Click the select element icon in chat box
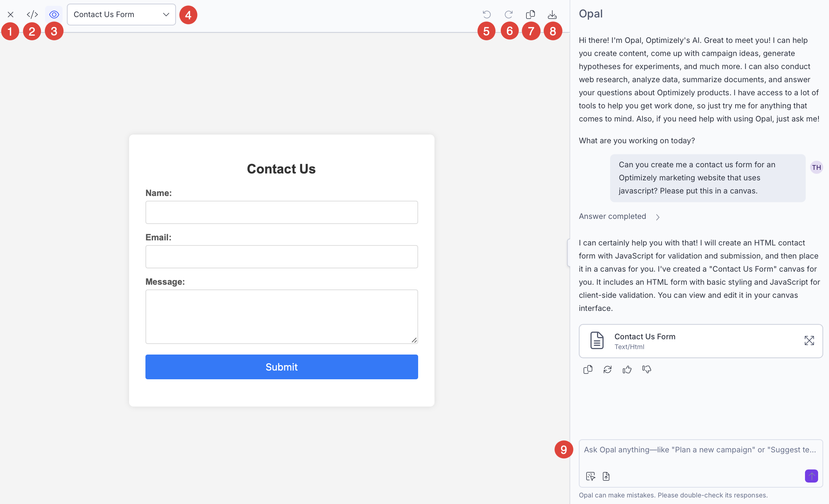The width and height of the screenshot is (829, 504). [590, 476]
